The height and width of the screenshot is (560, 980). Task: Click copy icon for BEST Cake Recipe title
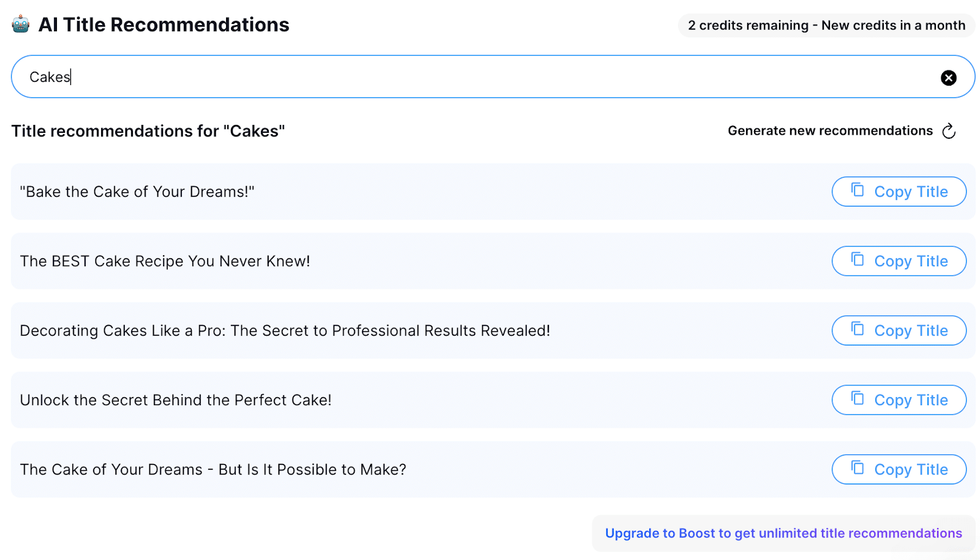[x=858, y=260]
